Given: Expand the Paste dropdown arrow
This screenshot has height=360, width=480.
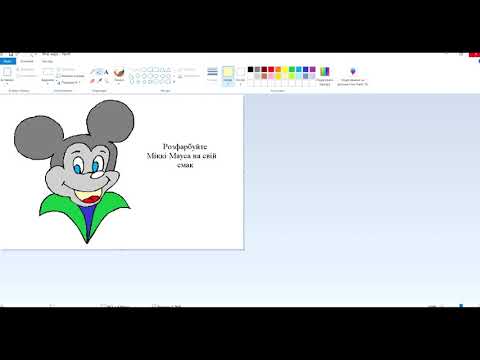Looking at the screenshot, I should point(7,83).
